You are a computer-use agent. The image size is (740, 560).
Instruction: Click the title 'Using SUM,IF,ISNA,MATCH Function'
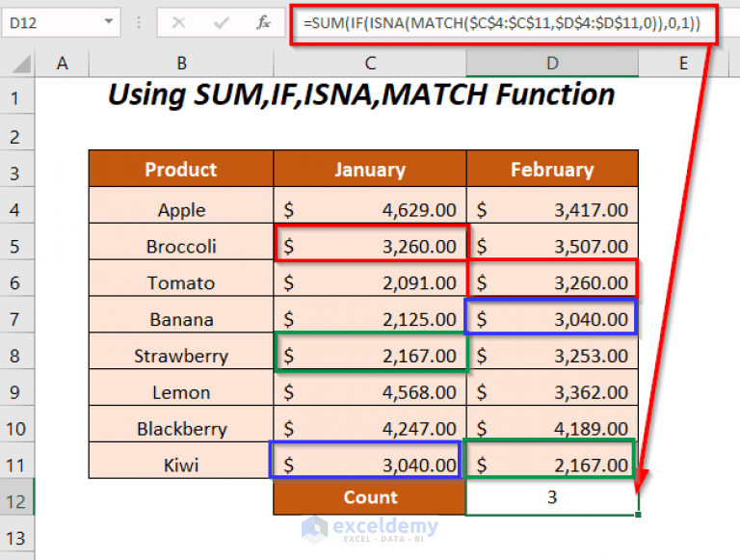(361, 94)
